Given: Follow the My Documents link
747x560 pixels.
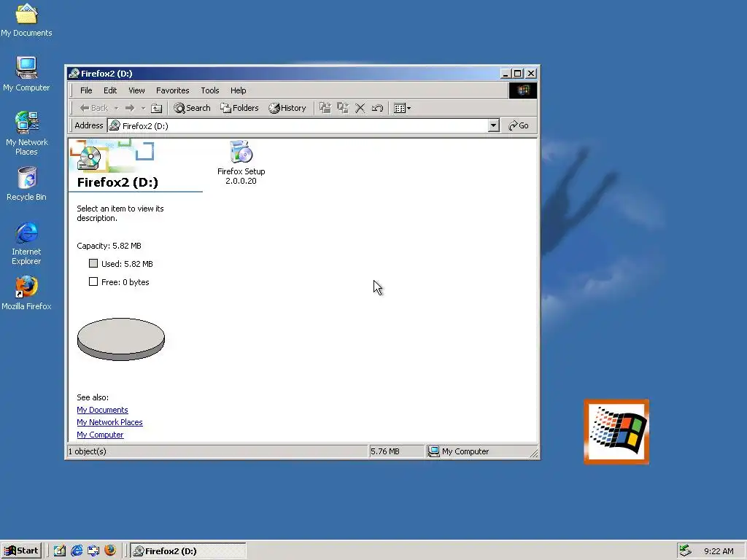Looking at the screenshot, I should (x=102, y=410).
